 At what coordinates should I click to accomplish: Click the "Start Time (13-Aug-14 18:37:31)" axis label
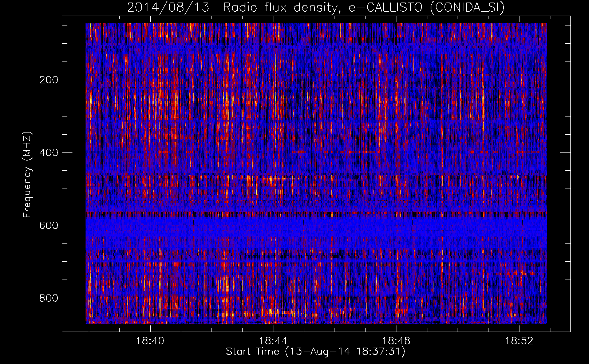pos(316,352)
